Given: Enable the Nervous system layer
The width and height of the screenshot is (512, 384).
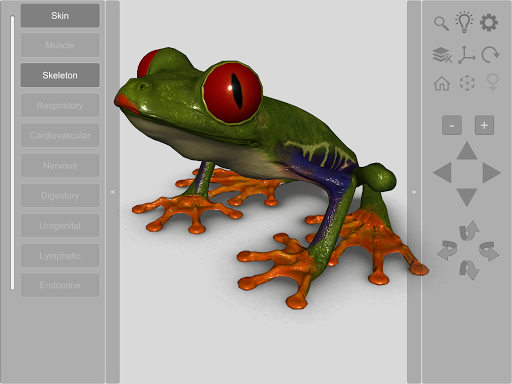Looking at the screenshot, I should [x=60, y=165].
